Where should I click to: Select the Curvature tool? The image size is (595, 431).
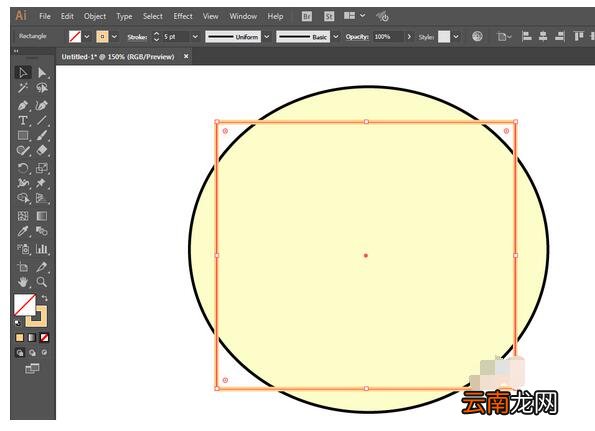42,105
